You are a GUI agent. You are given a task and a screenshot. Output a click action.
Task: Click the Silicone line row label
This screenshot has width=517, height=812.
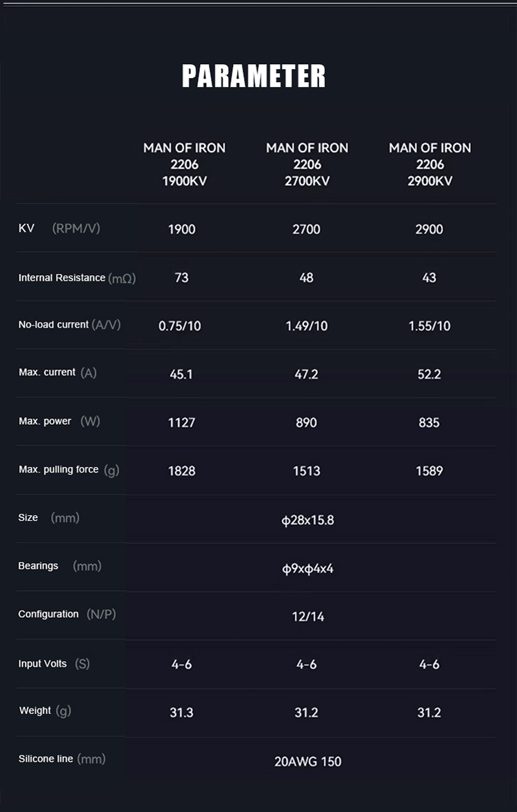click(61, 759)
